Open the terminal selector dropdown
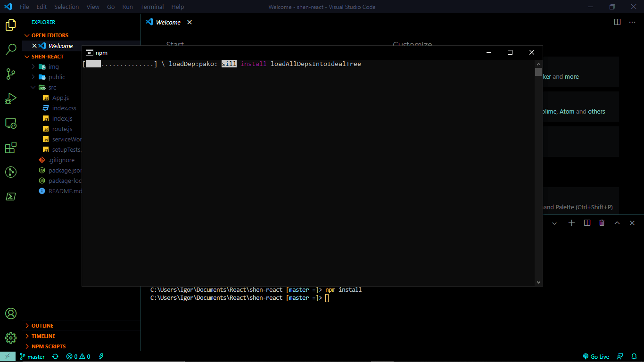644x362 pixels. [x=554, y=223]
